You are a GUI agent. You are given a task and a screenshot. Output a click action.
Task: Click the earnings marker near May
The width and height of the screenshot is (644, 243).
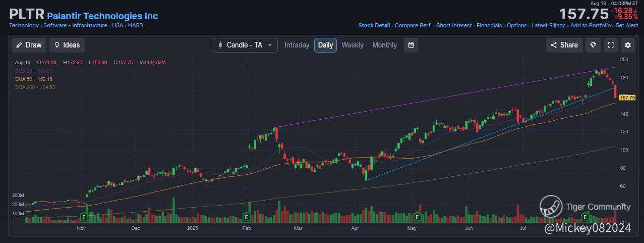(417, 217)
